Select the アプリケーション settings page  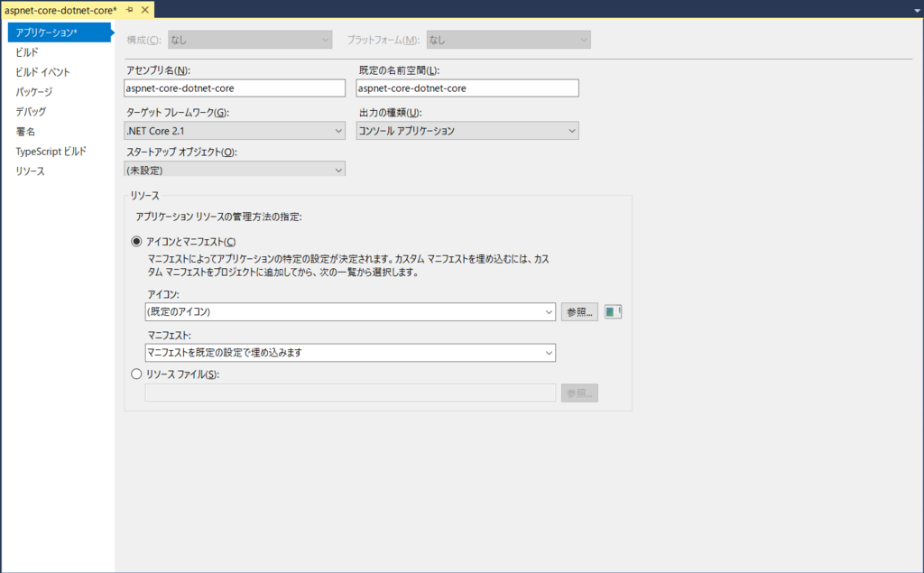[x=59, y=32]
